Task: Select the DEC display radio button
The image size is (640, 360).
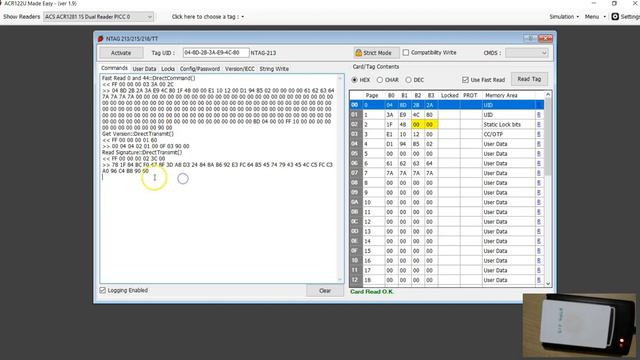Action: pos(408,80)
